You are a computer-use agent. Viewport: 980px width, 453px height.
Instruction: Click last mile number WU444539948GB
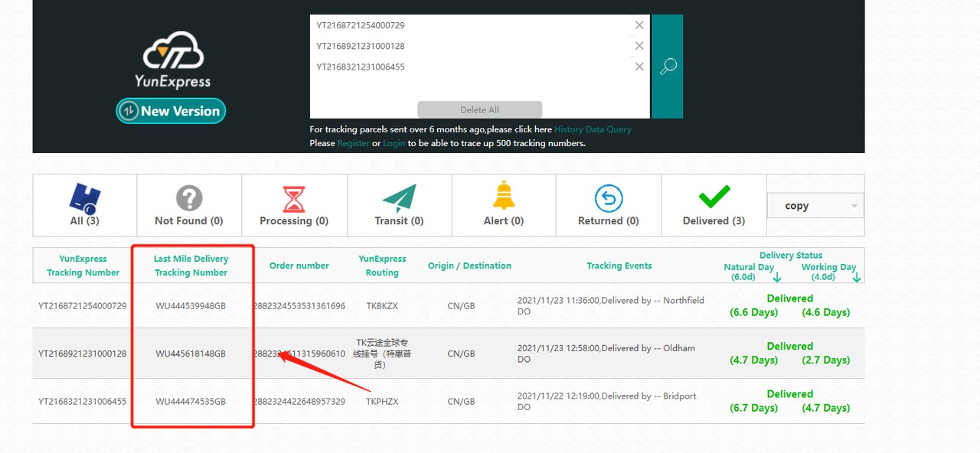tap(191, 306)
